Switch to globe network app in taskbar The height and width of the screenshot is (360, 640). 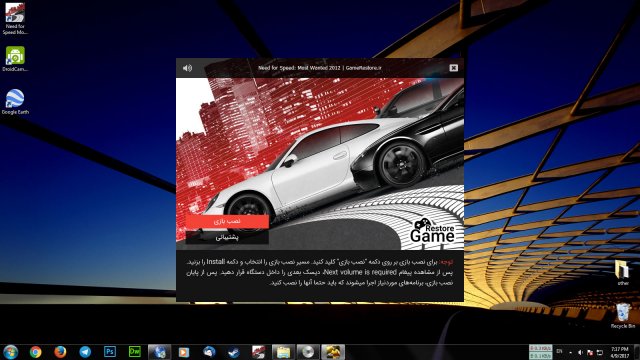(x=159, y=352)
